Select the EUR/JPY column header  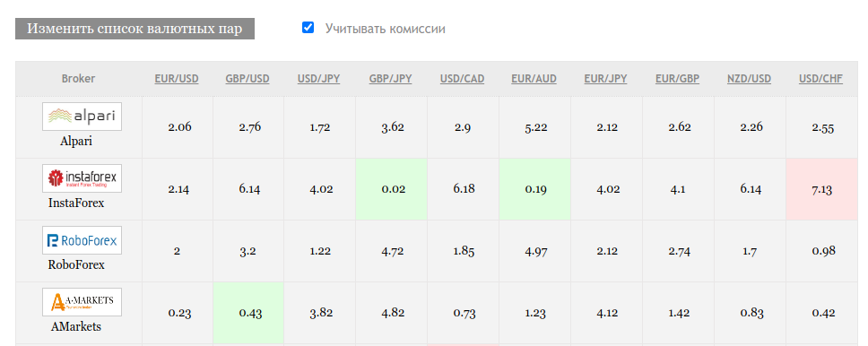pos(605,79)
